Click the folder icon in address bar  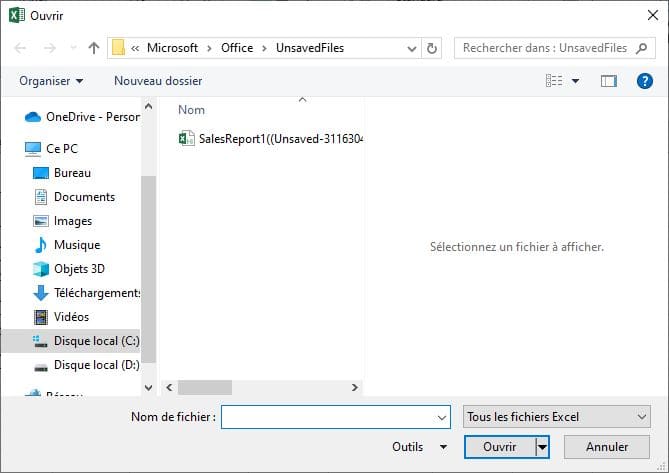click(x=118, y=48)
